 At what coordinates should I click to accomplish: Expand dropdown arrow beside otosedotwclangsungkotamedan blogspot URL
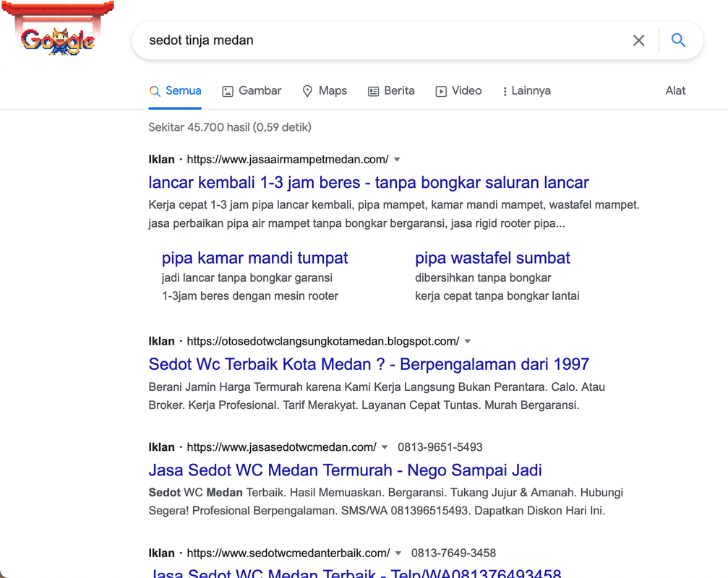[x=468, y=341]
